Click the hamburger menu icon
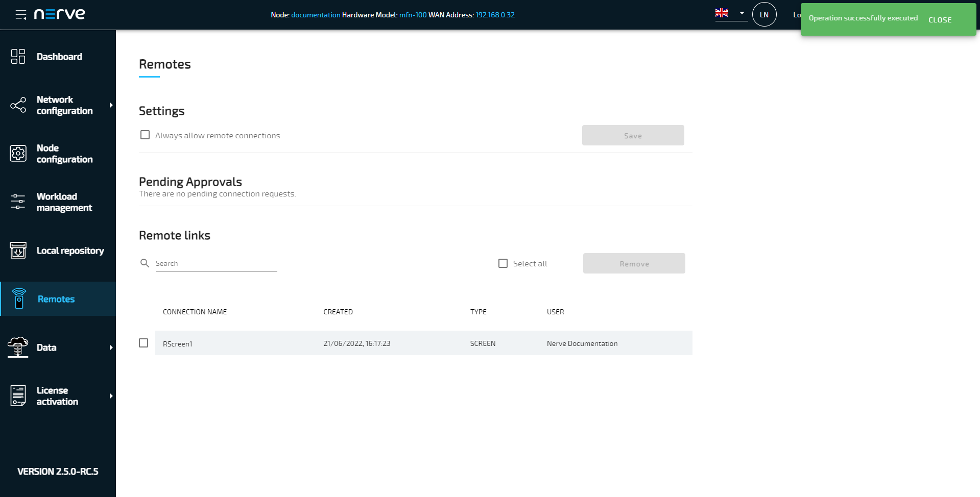Screen dimensions: 980x497 click(x=21, y=15)
